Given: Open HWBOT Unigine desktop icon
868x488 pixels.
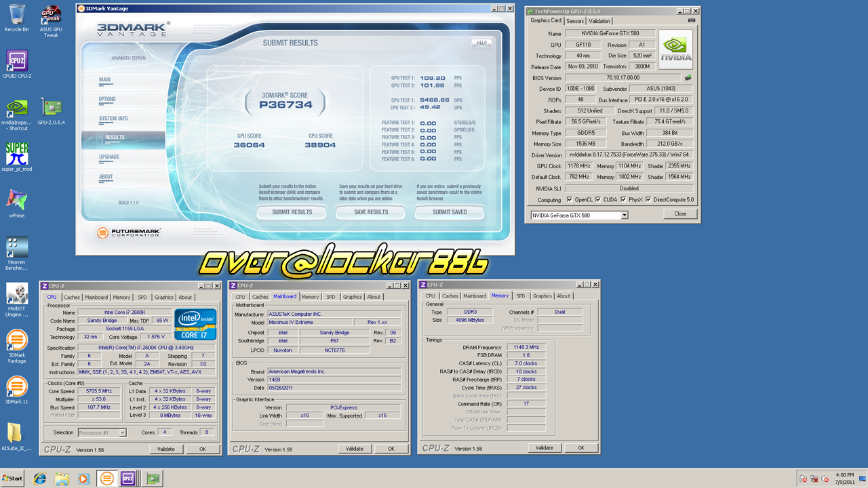Looking at the screenshot, I should (17, 300).
